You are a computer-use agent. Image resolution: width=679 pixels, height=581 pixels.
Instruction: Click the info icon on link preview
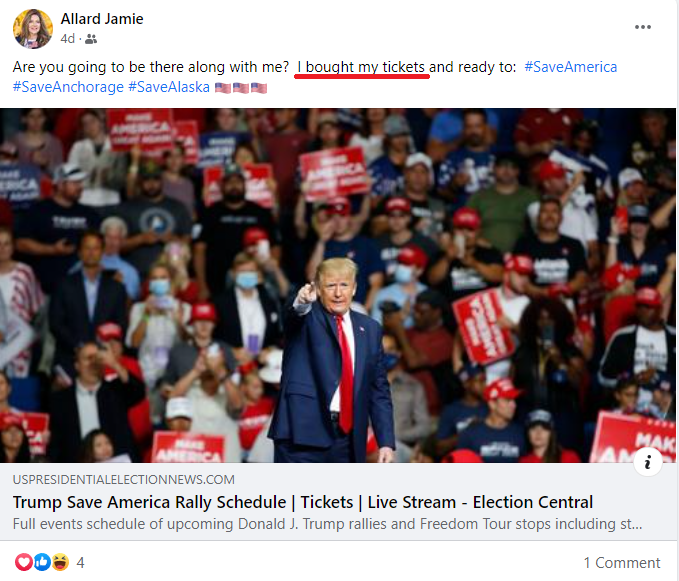coord(647,462)
